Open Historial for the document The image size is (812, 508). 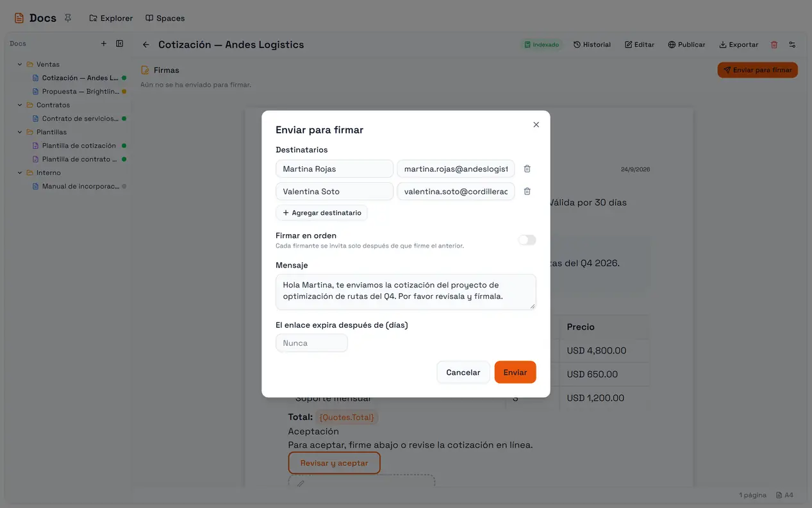pyautogui.click(x=592, y=45)
